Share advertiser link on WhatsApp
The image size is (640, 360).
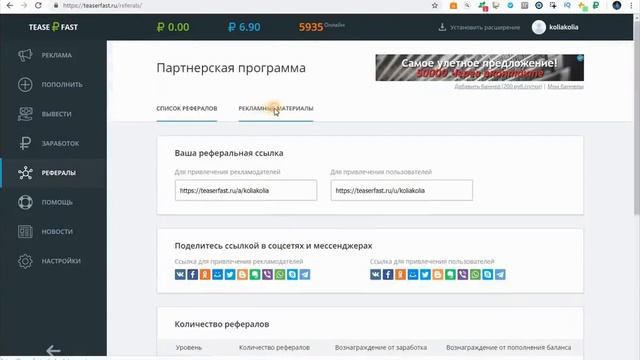(280, 274)
